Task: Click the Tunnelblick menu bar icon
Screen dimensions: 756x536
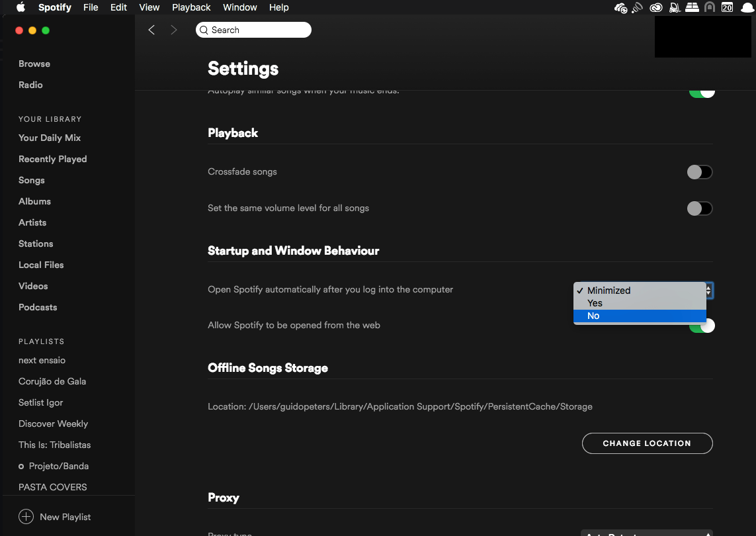Action: [x=709, y=7]
